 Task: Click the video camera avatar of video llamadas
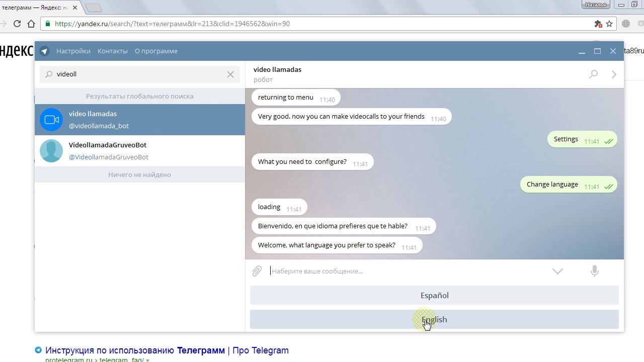click(51, 120)
